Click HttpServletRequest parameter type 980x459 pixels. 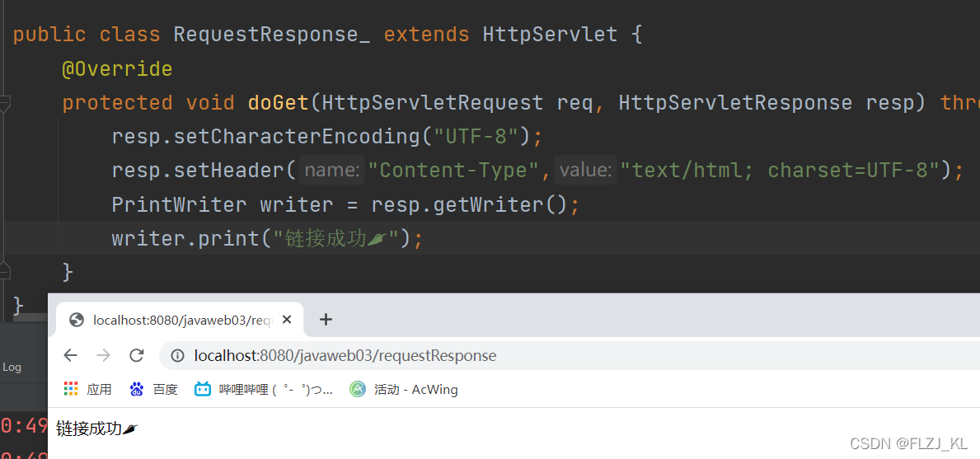(433, 102)
